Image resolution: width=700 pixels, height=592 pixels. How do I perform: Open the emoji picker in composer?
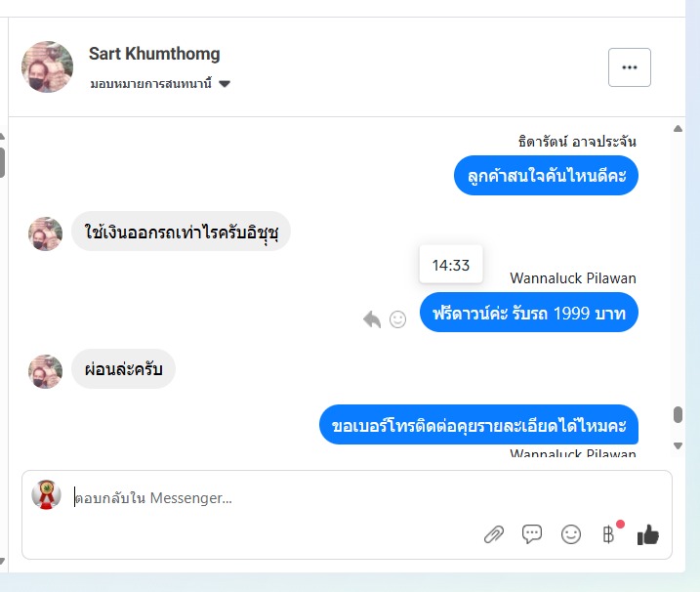click(x=570, y=534)
